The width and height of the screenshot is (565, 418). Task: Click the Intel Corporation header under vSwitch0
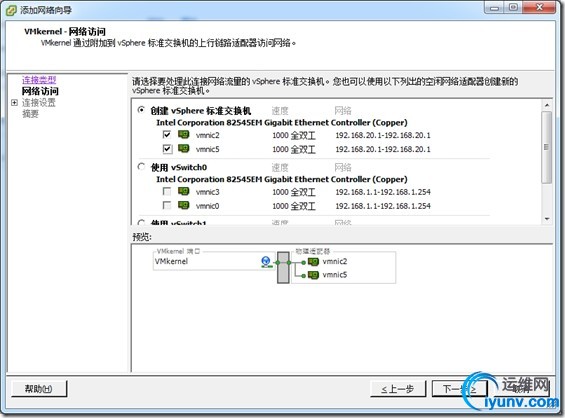coord(282,179)
